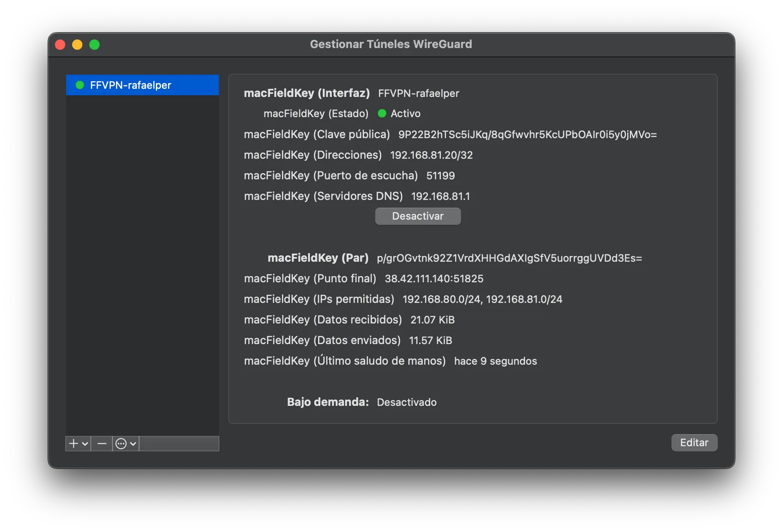Click the sent data value 11.57 KiB
Screen dimensions: 783x532
(x=431, y=341)
